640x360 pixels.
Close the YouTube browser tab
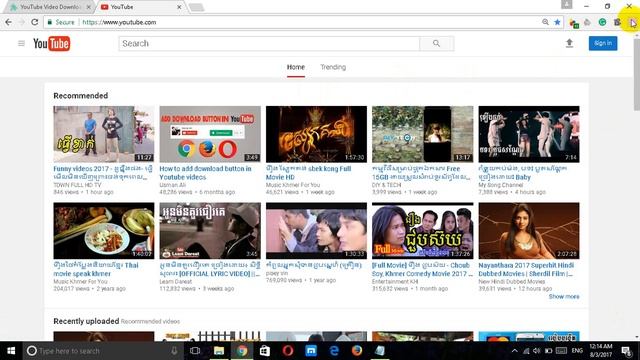tap(179, 7)
